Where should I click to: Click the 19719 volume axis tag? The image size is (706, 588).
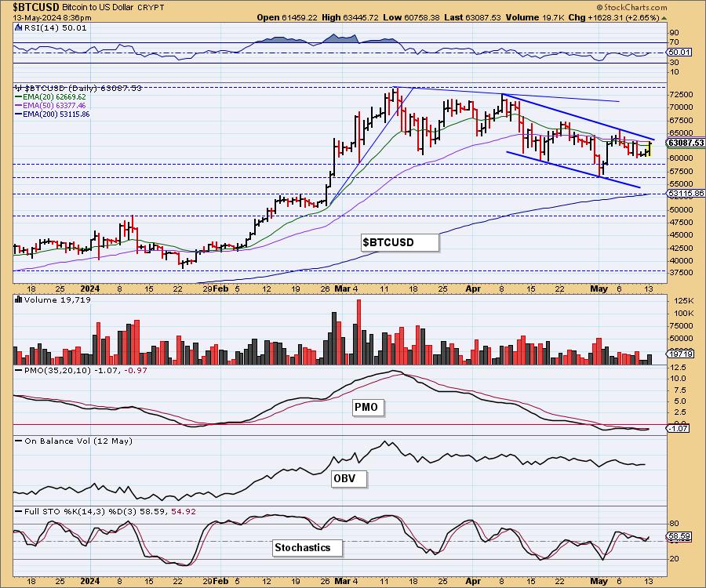681,354
